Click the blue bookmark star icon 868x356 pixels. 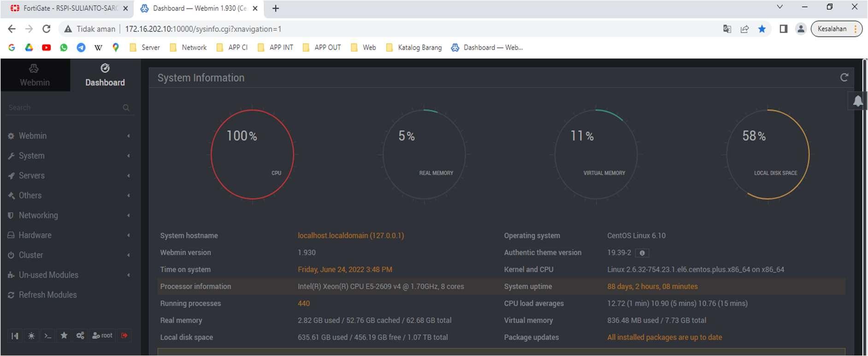[762, 29]
